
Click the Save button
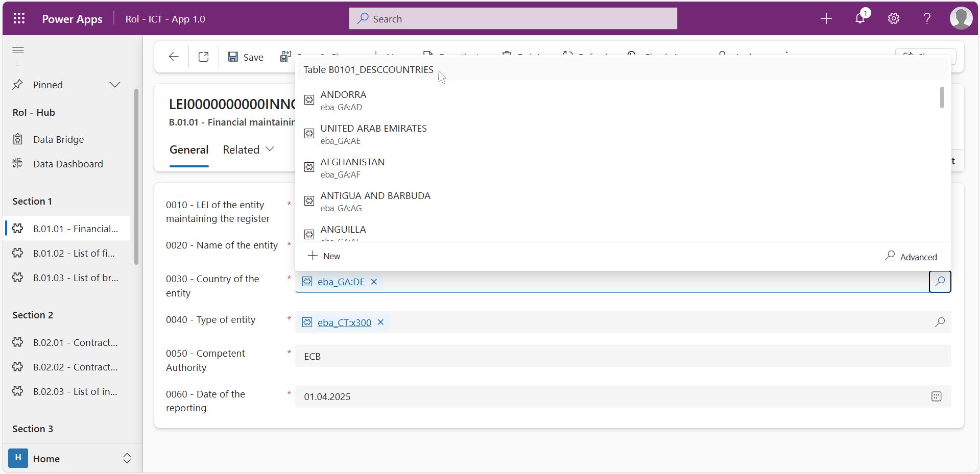tap(246, 57)
